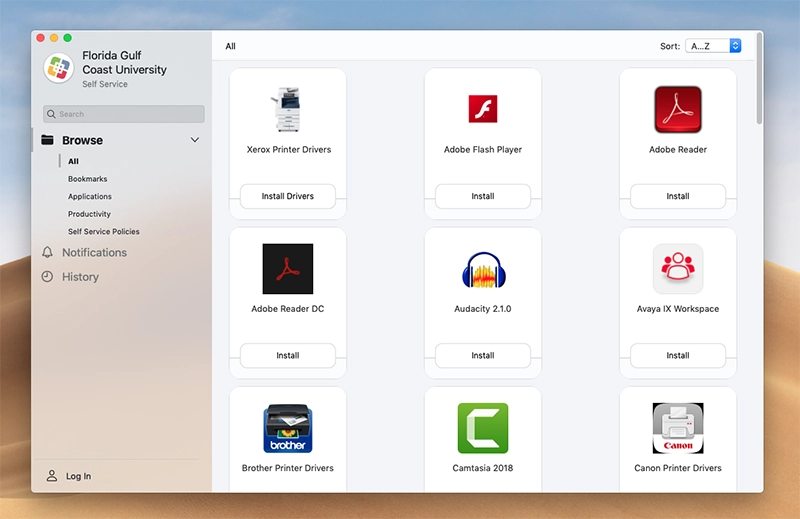Open the Audacity 2.1.0 headphones icon
The image size is (800, 519).
coord(483,269)
